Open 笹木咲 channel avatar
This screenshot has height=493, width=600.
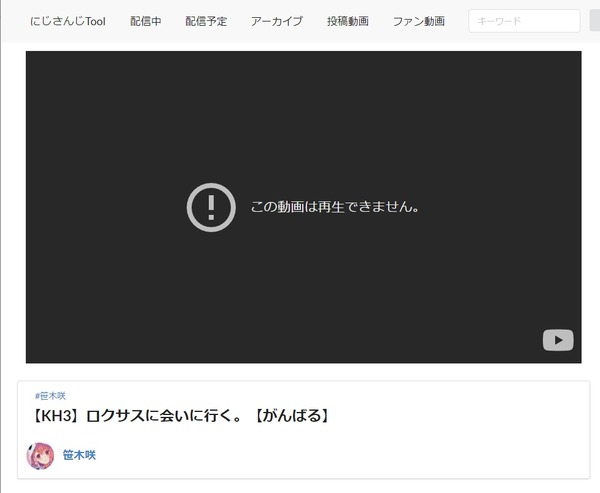coord(40,455)
